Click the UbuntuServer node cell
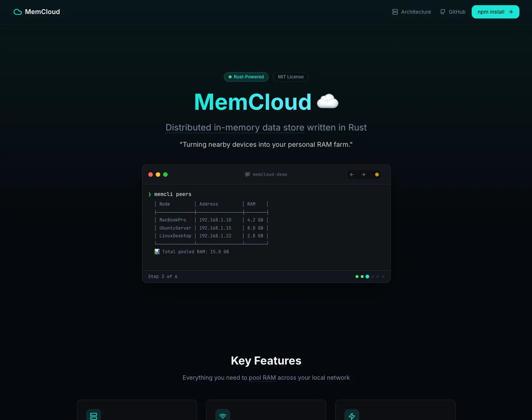Screen dimensions: 532x420 [x=175, y=228]
